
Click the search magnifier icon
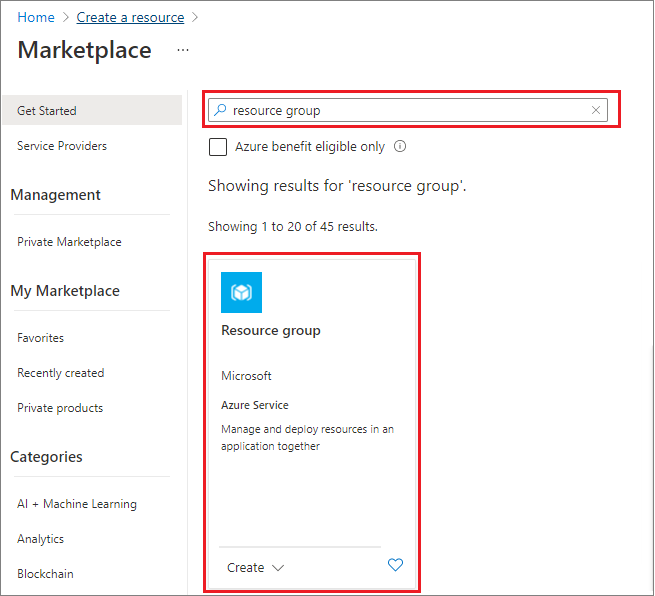221,110
